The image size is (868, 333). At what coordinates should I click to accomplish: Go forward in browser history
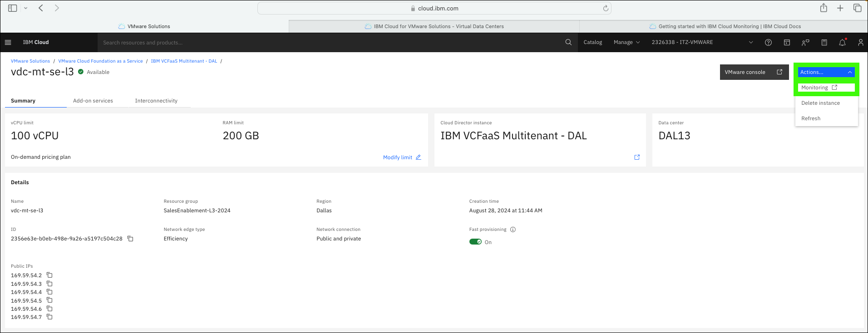coord(57,8)
